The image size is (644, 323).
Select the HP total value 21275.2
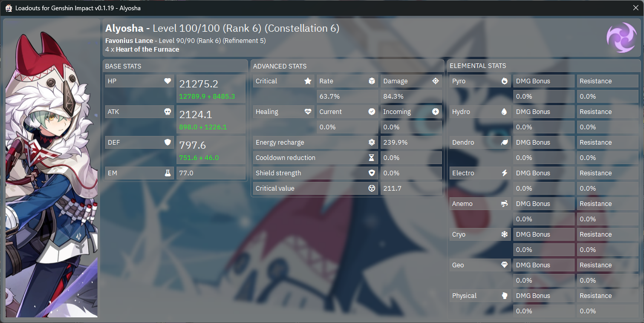[x=199, y=84]
